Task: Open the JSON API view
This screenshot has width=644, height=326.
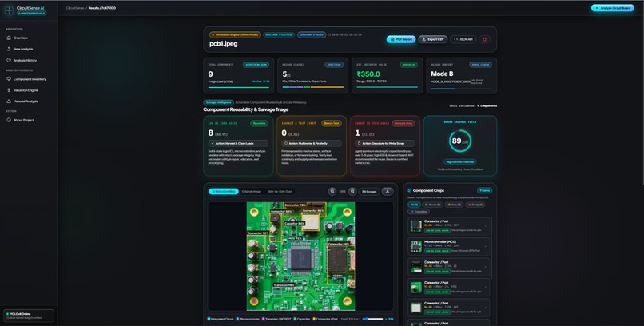Action: point(463,39)
